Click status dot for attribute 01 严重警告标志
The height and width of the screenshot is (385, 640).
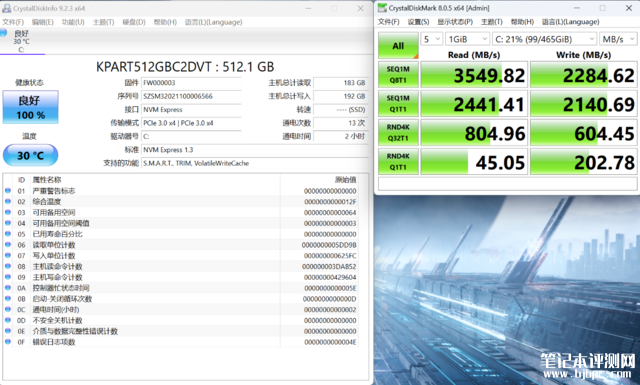pyautogui.click(x=8, y=191)
